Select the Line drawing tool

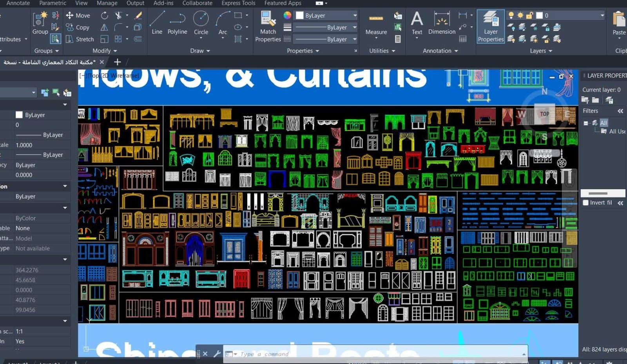point(157,23)
